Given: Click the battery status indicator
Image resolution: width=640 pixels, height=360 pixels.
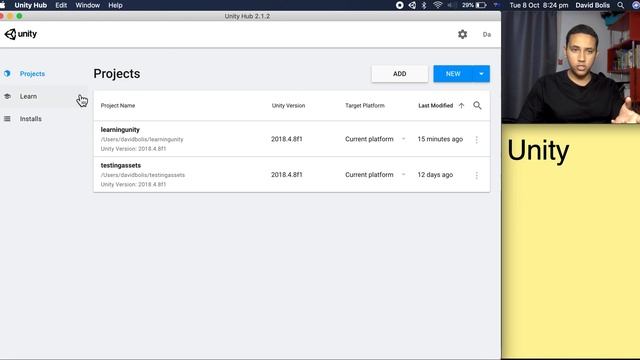Looking at the screenshot, I should pyautogui.click(x=475, y=5).
